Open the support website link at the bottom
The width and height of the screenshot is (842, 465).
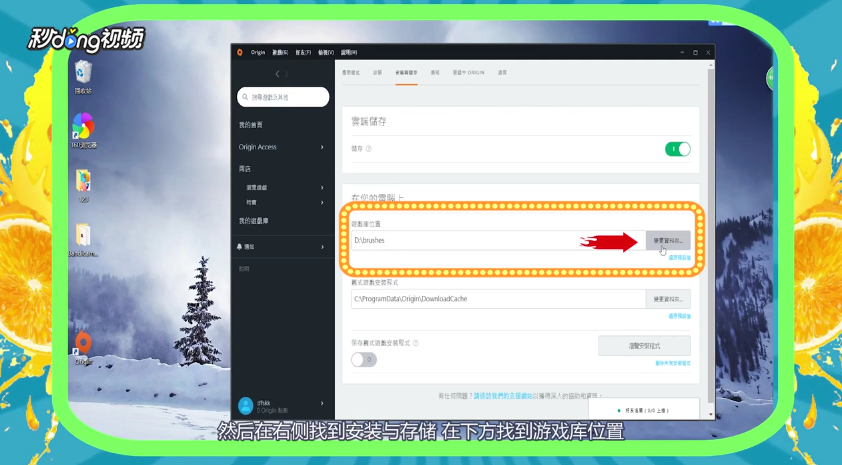[x=503, y=396]
